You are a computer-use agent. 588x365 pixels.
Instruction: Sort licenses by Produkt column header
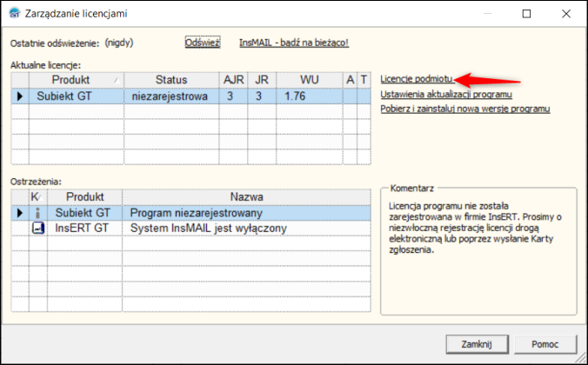click(77, 80)
